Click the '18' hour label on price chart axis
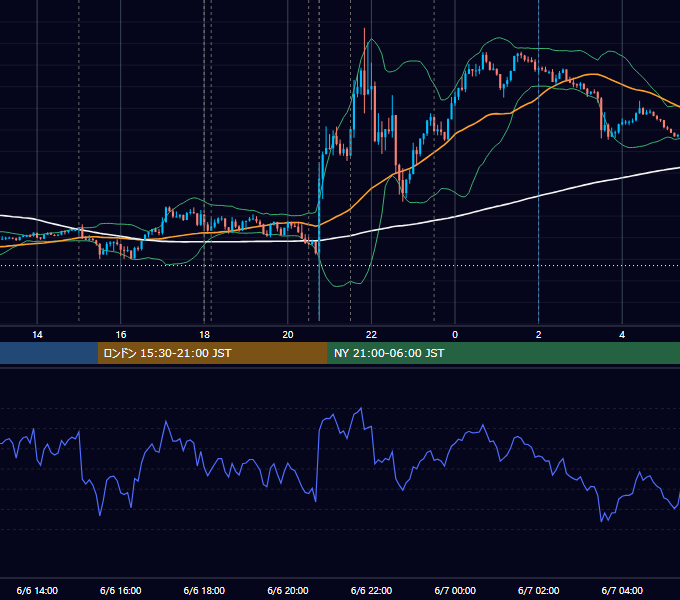The height and width of the screenshot is (600, 680). [204, 335]
